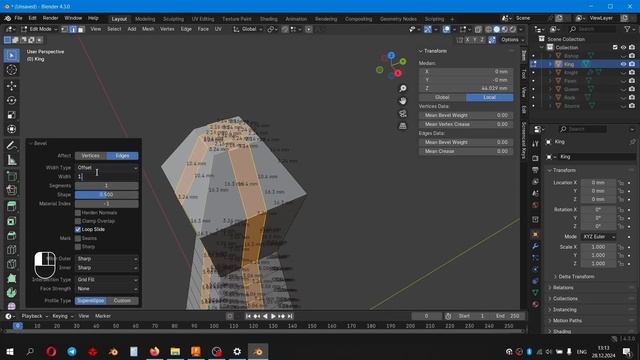
Task: Open the XYZ Euler rotation mode dropdown
Action: pos(598,237)
